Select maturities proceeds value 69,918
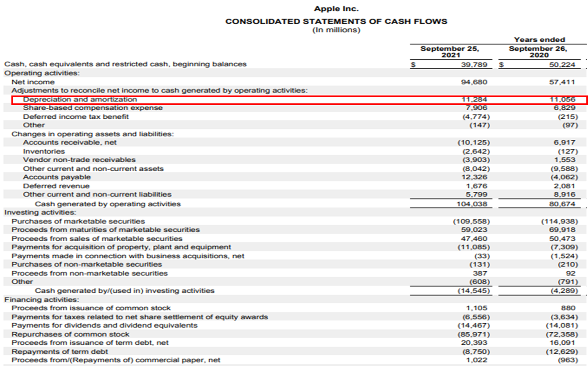Viewport: 588px width, 366px height. pos(562,230)
